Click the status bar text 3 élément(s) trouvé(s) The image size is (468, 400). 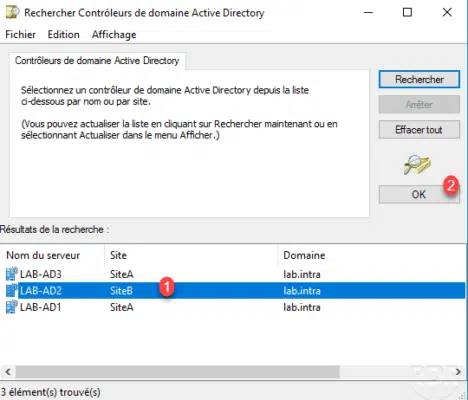pos(50,392)
